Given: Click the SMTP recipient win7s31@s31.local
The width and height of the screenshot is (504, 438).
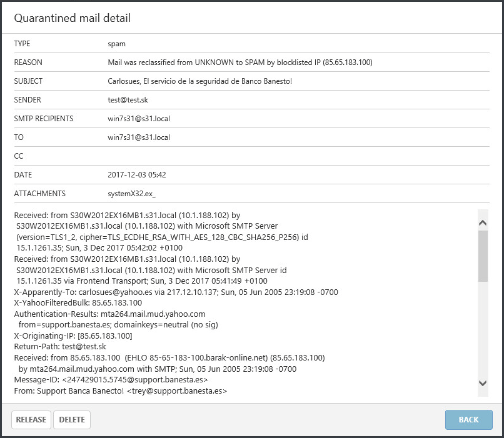Looking at the screenshot, I should coord(139,119).
